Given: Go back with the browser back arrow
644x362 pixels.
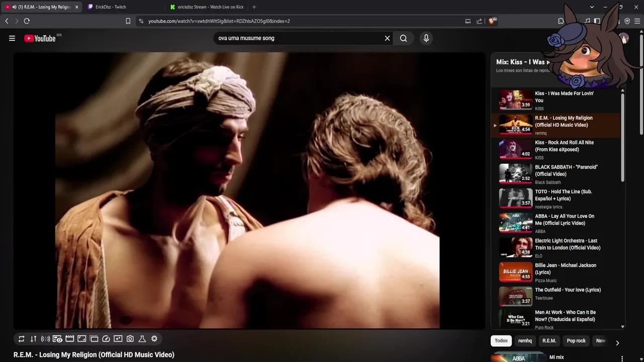Looking at the screenshot, I should tap(7, 21).
